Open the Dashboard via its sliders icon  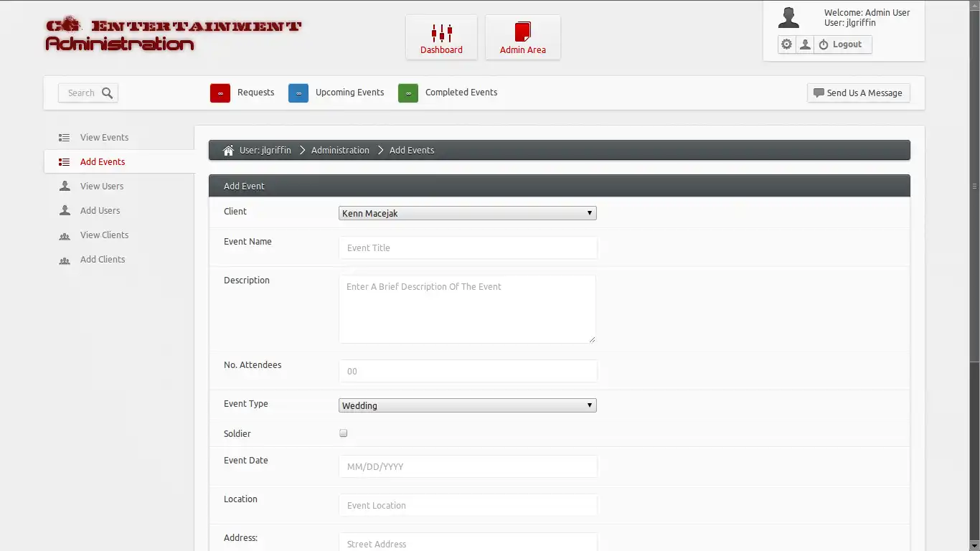[441, 33]
